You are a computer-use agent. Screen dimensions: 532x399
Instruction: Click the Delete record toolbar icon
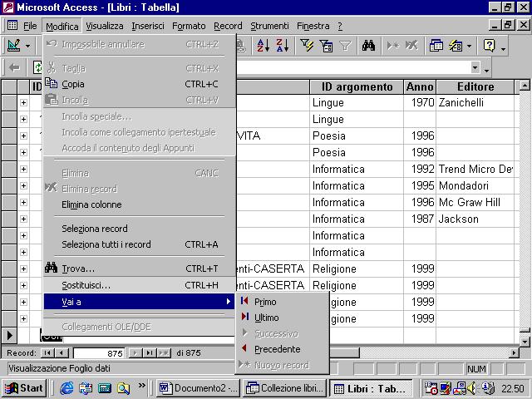click(411, 46)
